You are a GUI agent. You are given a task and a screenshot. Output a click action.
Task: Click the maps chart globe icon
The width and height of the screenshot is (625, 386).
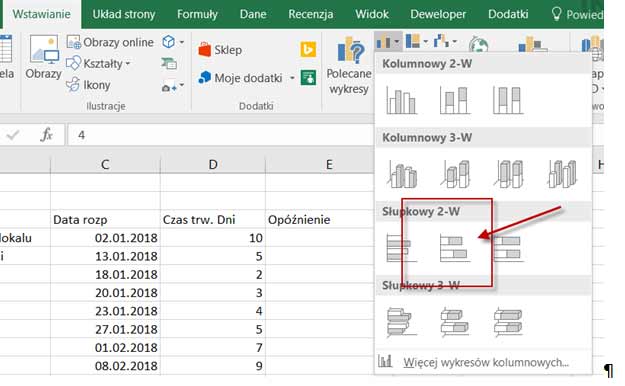click(478, 45)
